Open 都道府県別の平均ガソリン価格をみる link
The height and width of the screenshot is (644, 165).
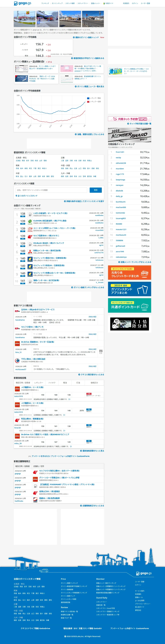88,58
